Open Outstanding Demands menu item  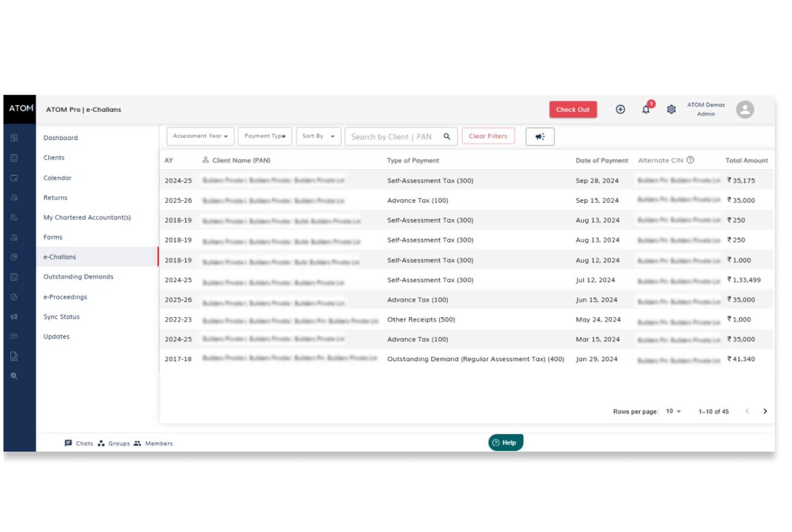(x=78, y=277)
